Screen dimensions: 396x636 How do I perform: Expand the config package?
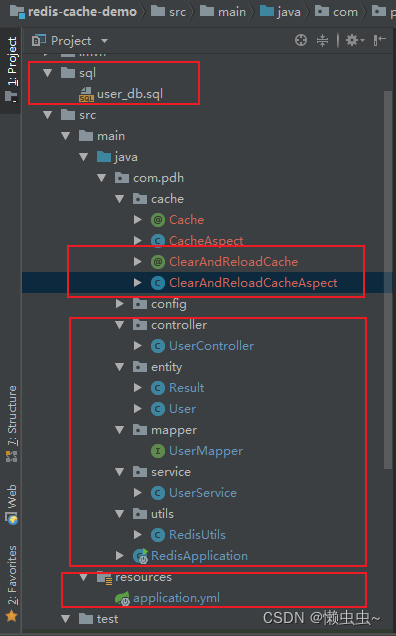pos(120,303)
